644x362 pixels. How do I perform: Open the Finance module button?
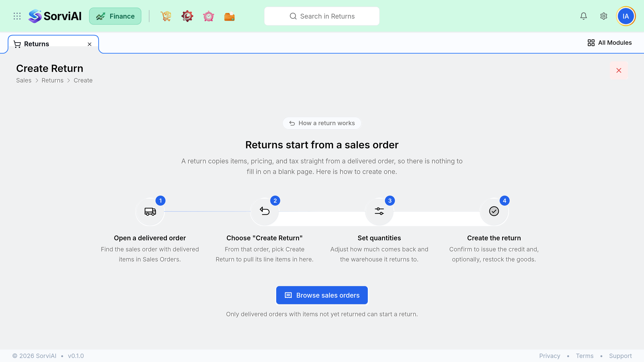click(115, 16)
